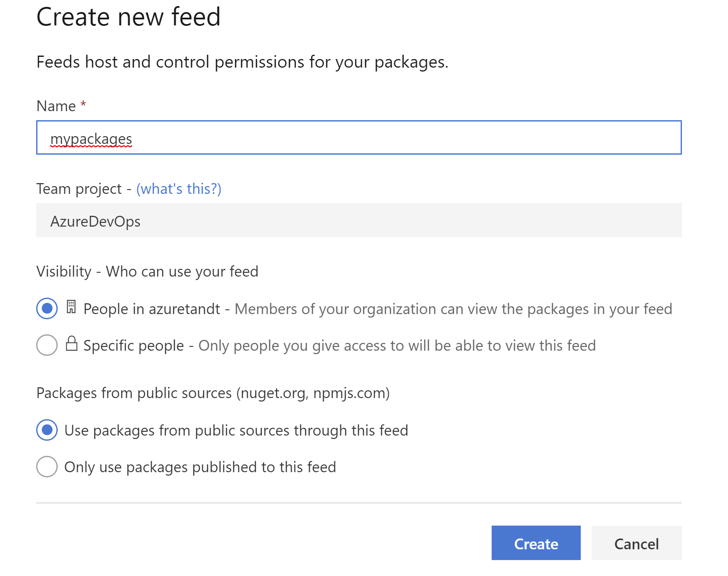Viewport: 728px width, 576px height.
Task: Click the 'Only people you give access' description
Action: coord(397,346)
